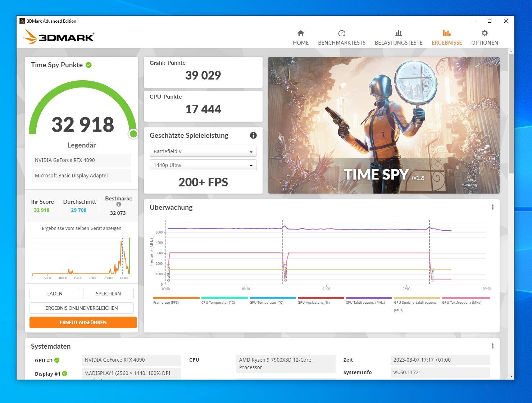Click the green Time Spy validation checkmark

tap(89, 65)
